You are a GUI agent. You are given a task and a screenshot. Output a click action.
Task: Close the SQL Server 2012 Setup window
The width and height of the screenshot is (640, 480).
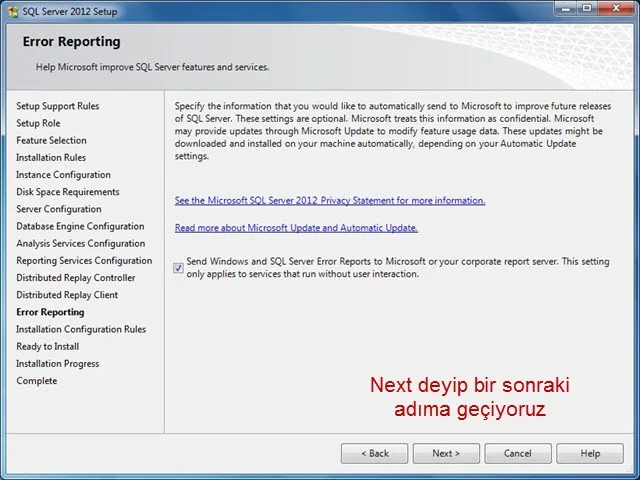[x=616, y=8]
